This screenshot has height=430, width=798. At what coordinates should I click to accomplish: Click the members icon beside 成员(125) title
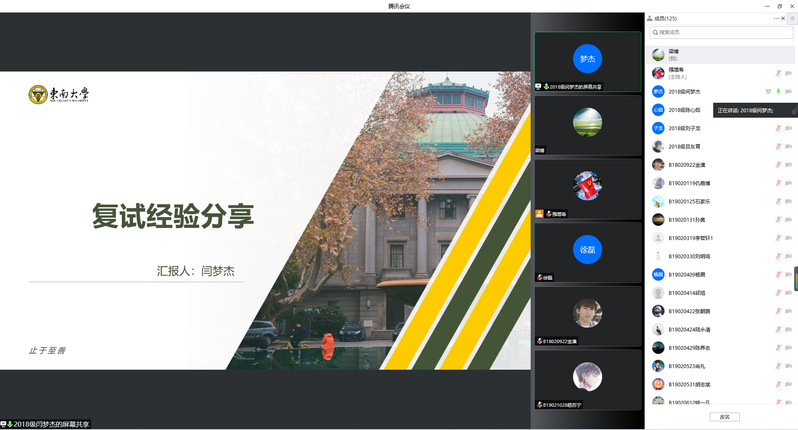651,18
